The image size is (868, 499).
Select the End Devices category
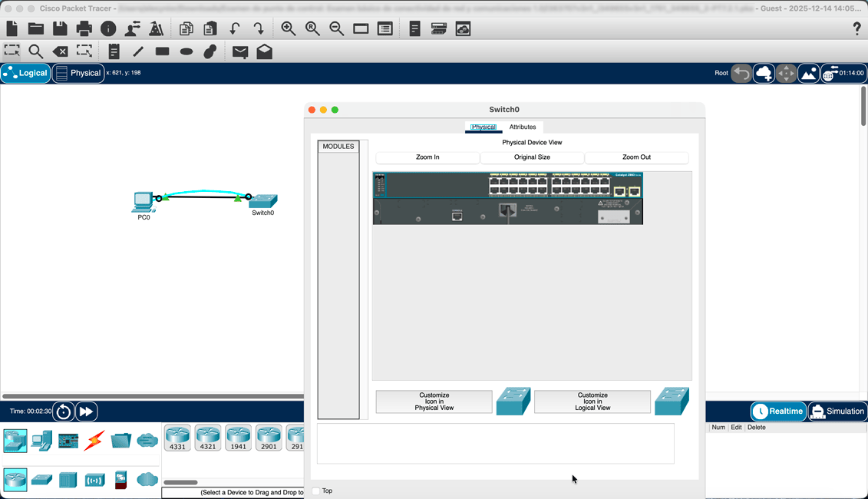pos(42,441)
